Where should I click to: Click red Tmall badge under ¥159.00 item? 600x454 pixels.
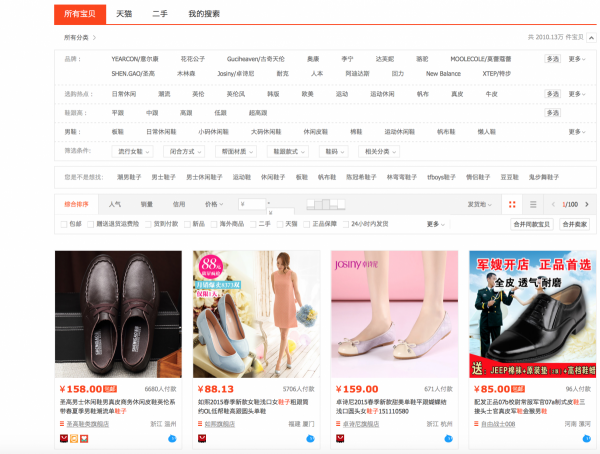click(340, 439)
